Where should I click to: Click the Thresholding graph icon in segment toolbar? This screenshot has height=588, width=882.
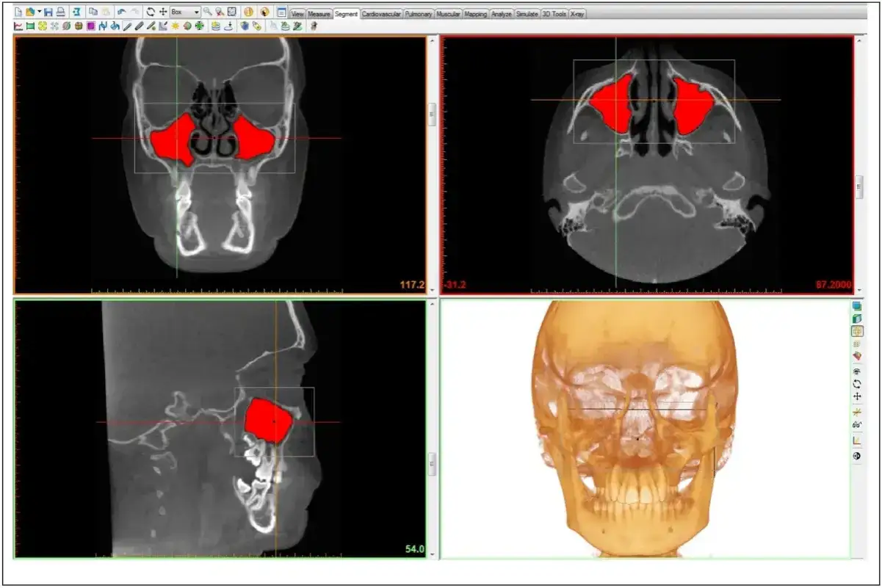click(x=19, y=26)
